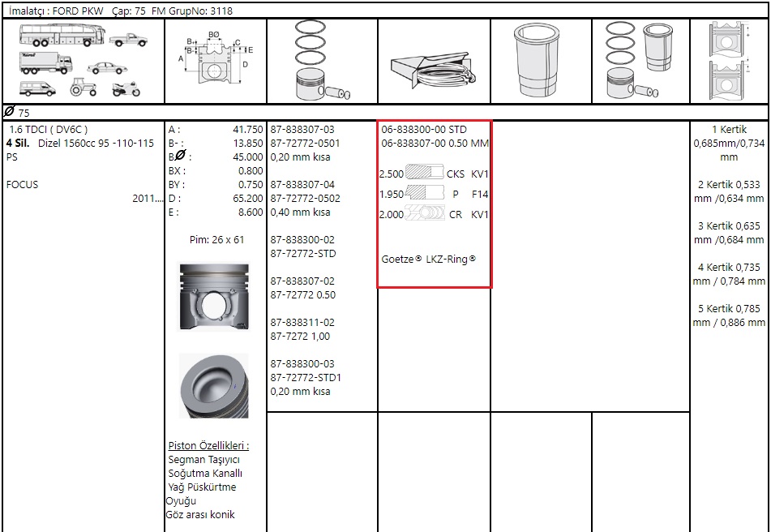The image size is (771, 532).
Task: Click the Pim: 26 x 61 value
Action: [x=216, y=240]
